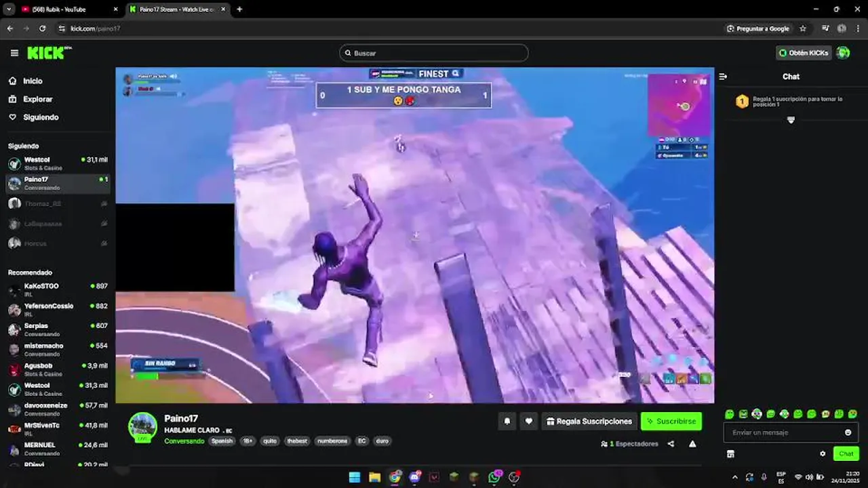Select the duro tag
The width and height of the screenshot is (868, 488).
[x=382, y=441]
